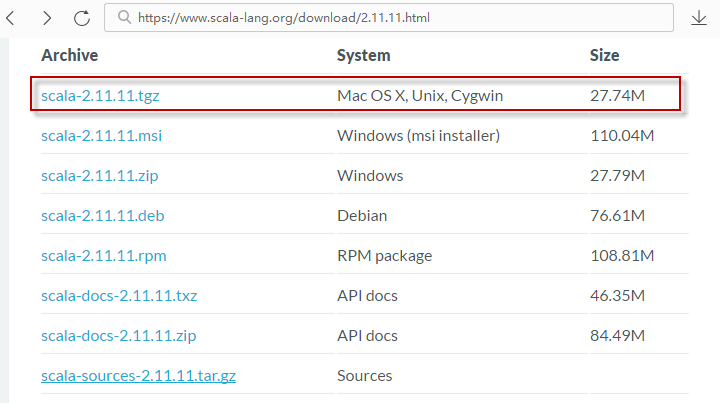
Task: Open browser downloads with the download arrow icon
Action: pos(699,18)
